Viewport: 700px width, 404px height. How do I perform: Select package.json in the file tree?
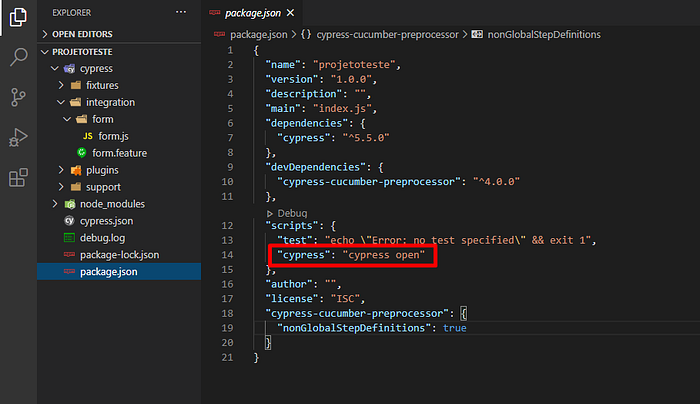coord(119,272)
